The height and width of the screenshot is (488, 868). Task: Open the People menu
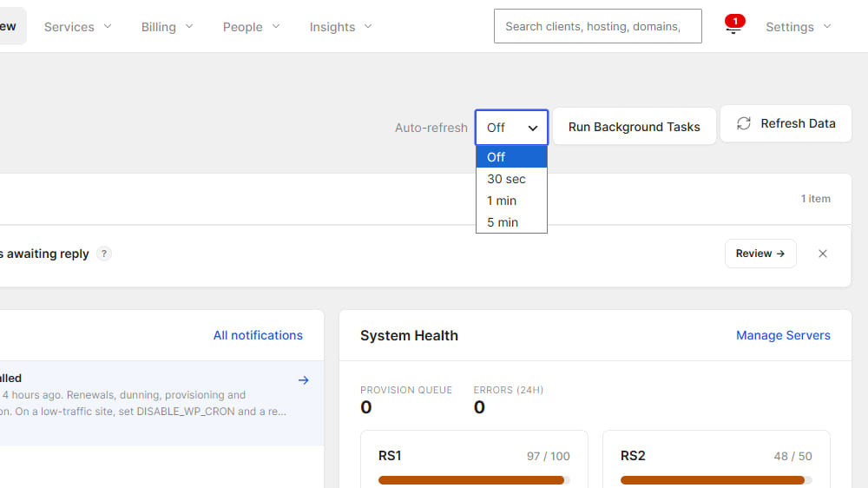coord(252,27)
